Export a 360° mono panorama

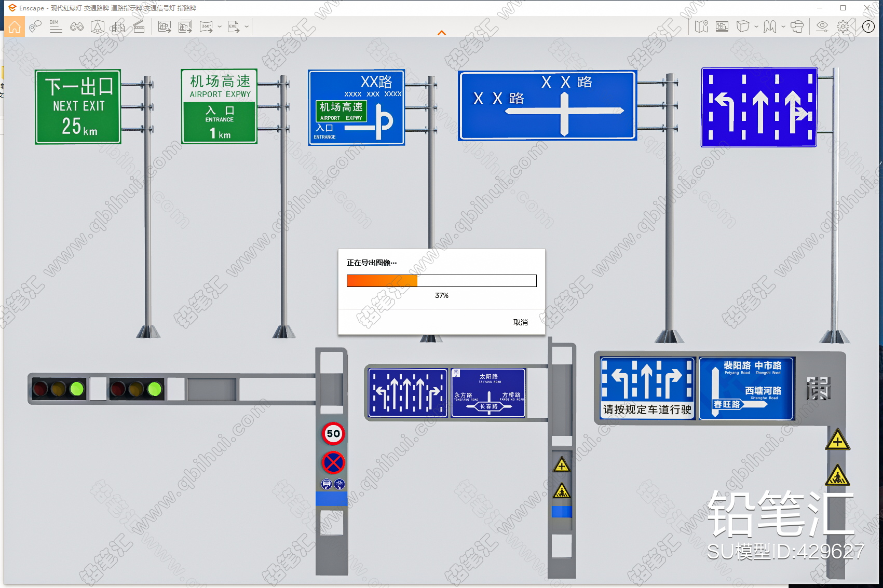pos(207,26)
